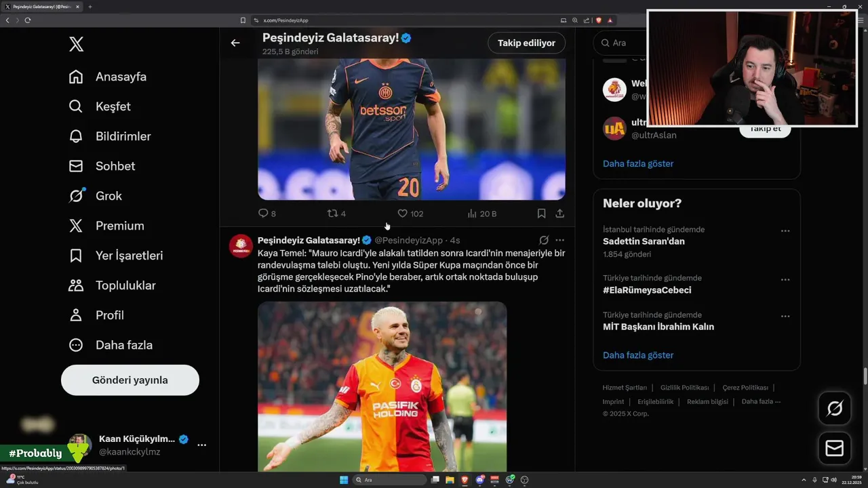Open Profil page

click(x=96, y=315)
